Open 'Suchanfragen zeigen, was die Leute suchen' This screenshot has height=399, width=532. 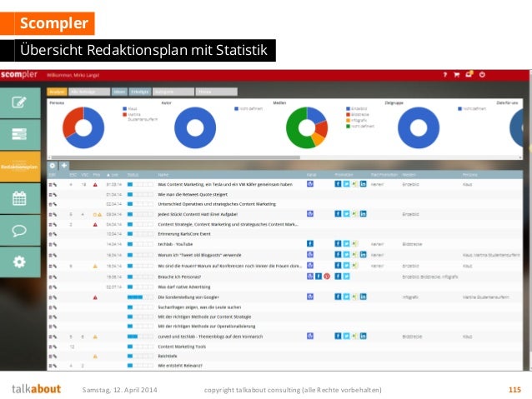pyautogui.click(x=199, y=307)
